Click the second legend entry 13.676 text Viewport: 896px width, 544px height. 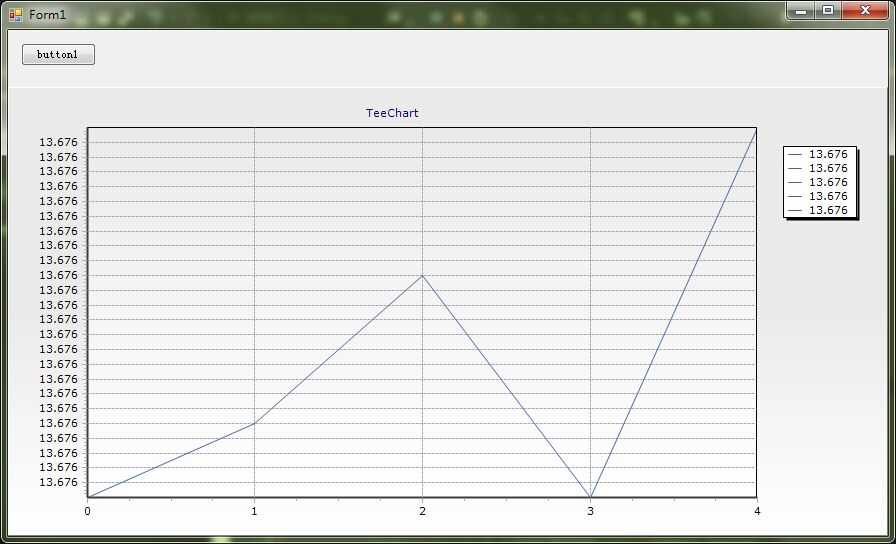coord(828,169)
